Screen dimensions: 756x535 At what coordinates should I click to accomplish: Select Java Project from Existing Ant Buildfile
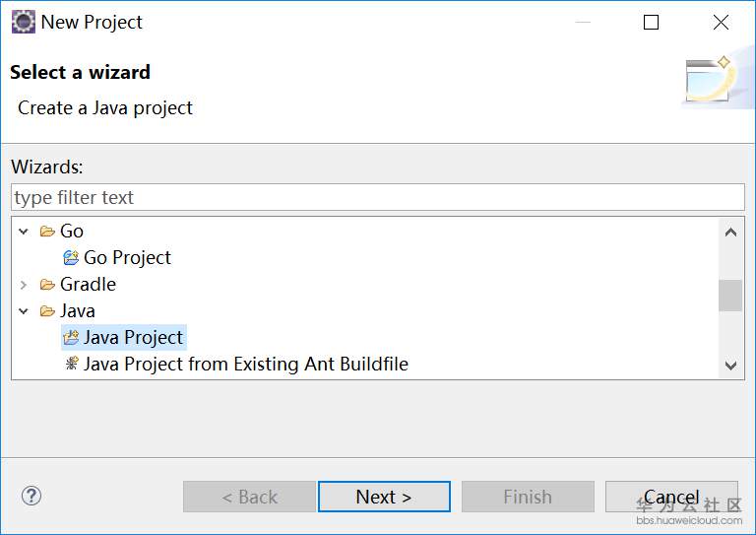(245, 365)
